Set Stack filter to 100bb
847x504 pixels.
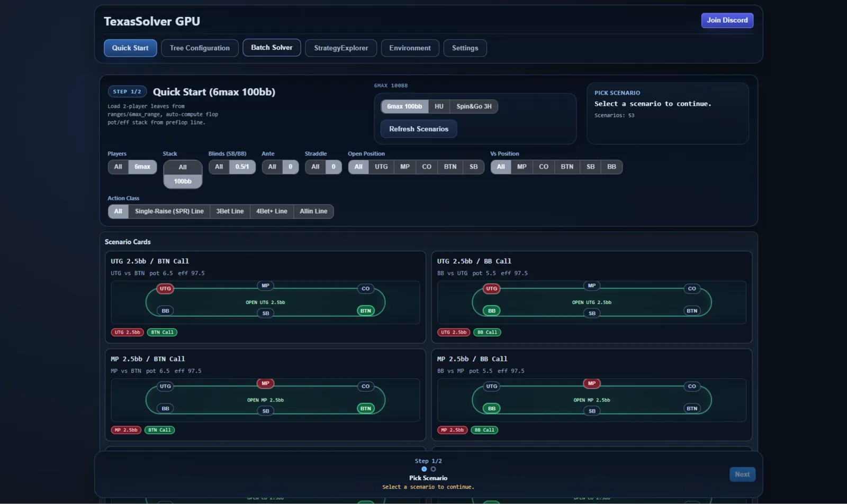click(183, 181)
